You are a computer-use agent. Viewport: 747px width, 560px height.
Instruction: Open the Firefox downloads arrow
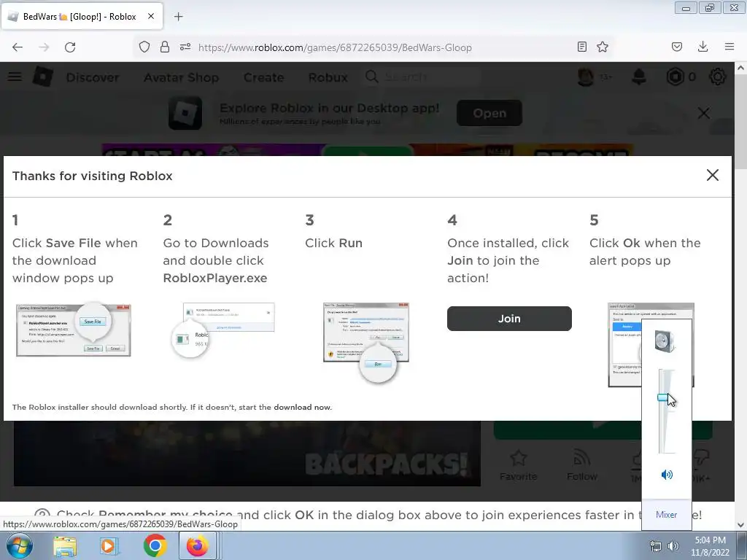[703, 47]
